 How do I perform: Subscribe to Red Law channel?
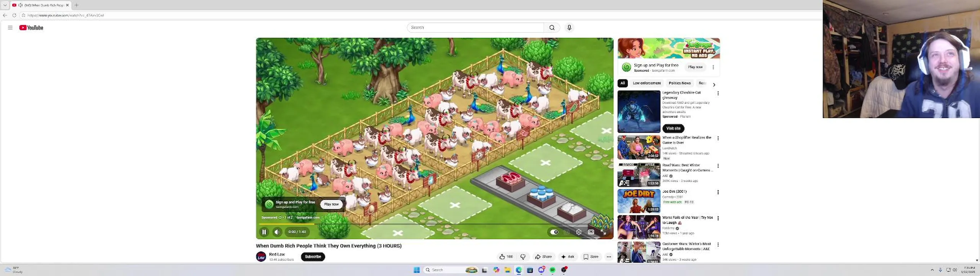(x=313, y=257)
